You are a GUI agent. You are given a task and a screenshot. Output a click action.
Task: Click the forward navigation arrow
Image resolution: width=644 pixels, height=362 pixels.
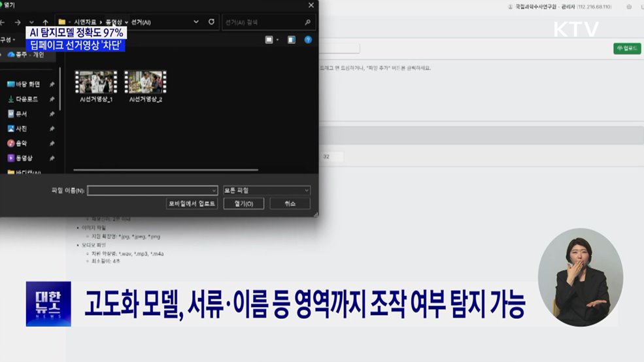click(x=18, y=22)
